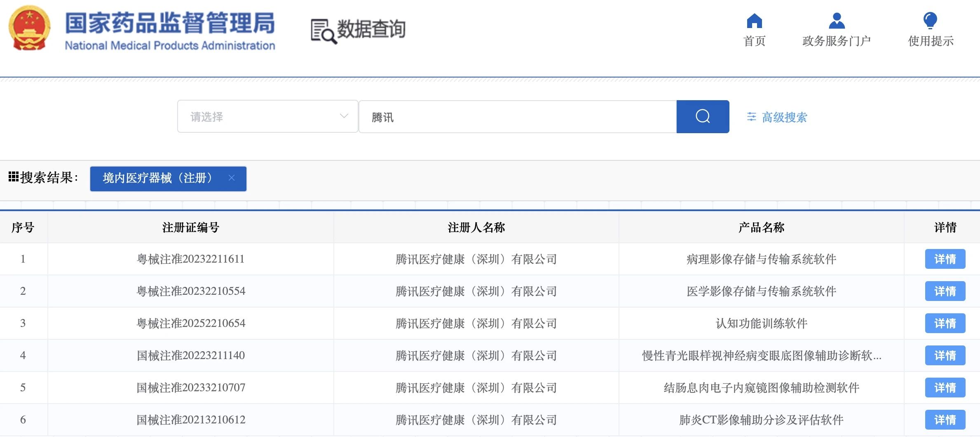Expand the 请选择 category dropdown
This screenshot has width=980, height=437.
[267, 117]
